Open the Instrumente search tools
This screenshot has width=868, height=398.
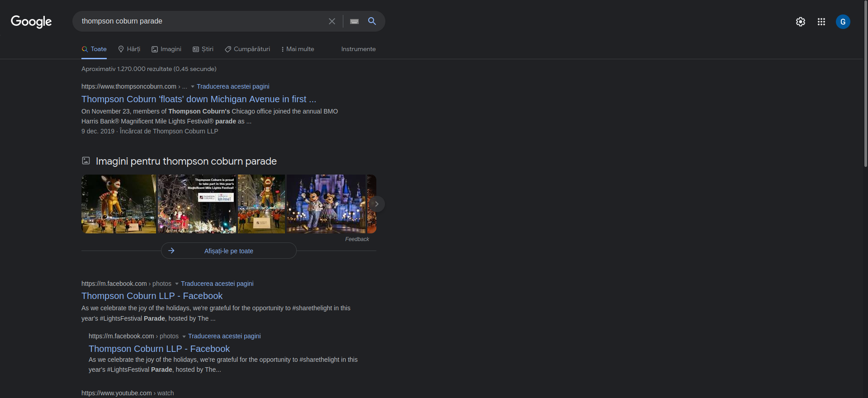(x=358, y=49)
